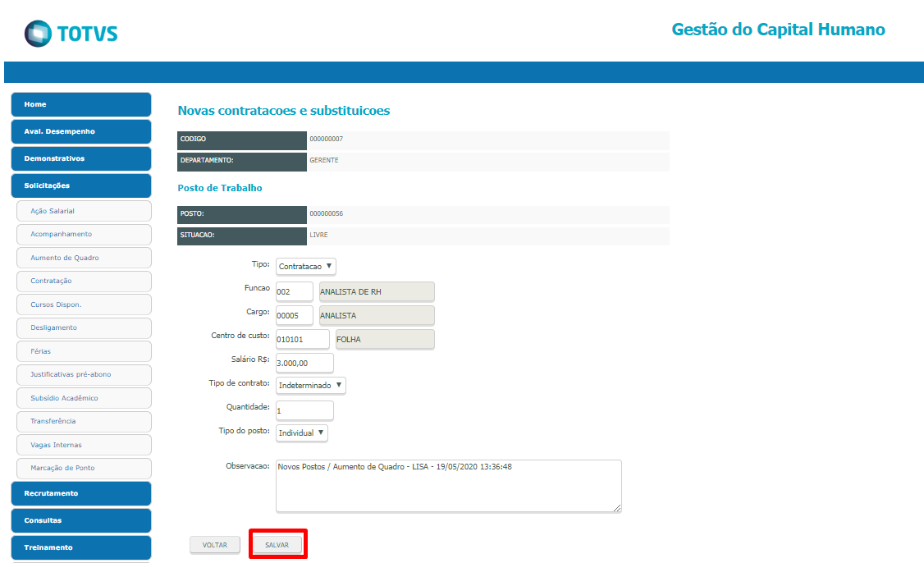Screen dimensions: 924x563
Task: Click the VOLTAR button
Action: click(x=214, y=545)
